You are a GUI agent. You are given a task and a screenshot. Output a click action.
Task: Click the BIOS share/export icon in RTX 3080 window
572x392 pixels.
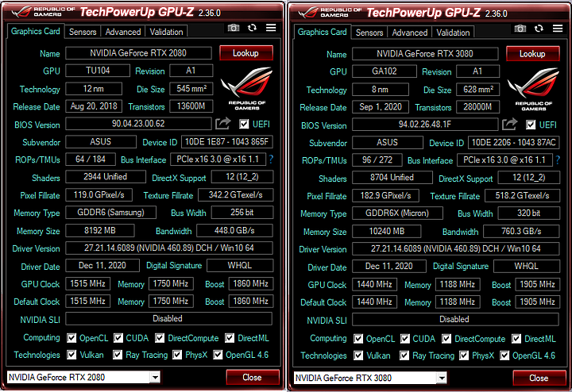click(x=509, y=125)
